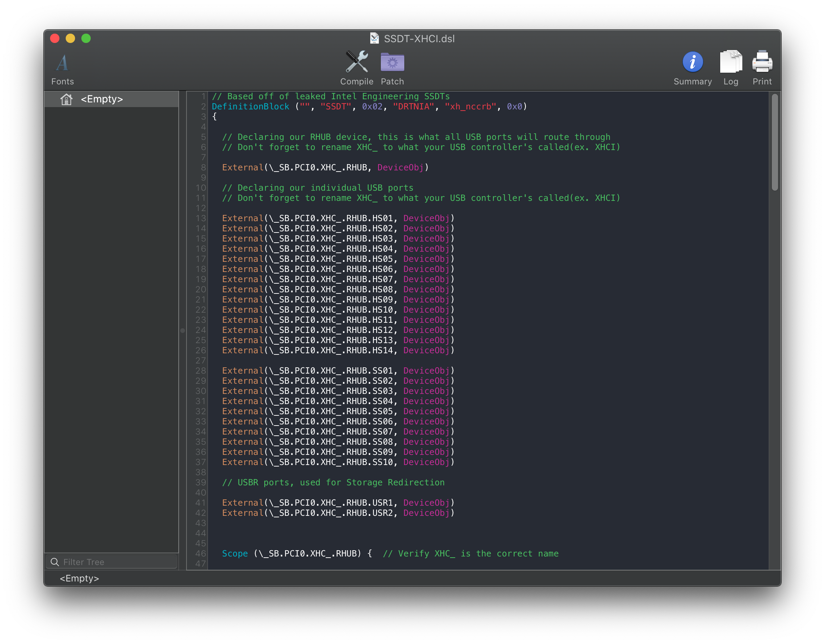
Task: Select the <Empty> tree root item
Action: 102,99
